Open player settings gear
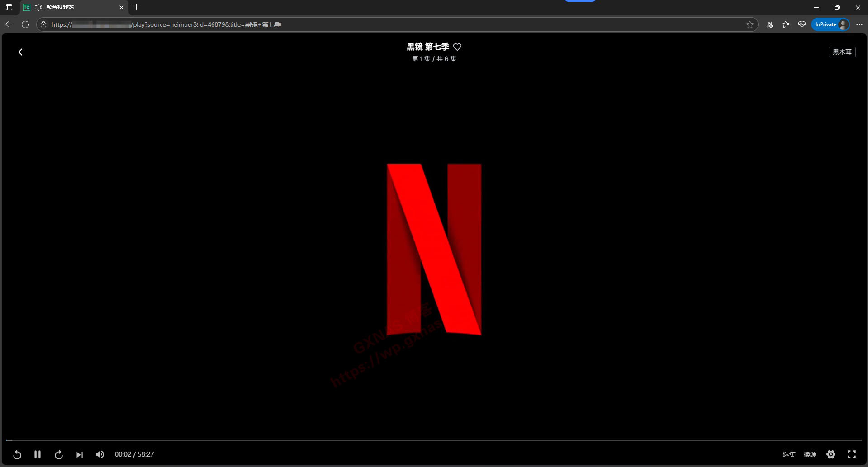 (x=831, y=454)
